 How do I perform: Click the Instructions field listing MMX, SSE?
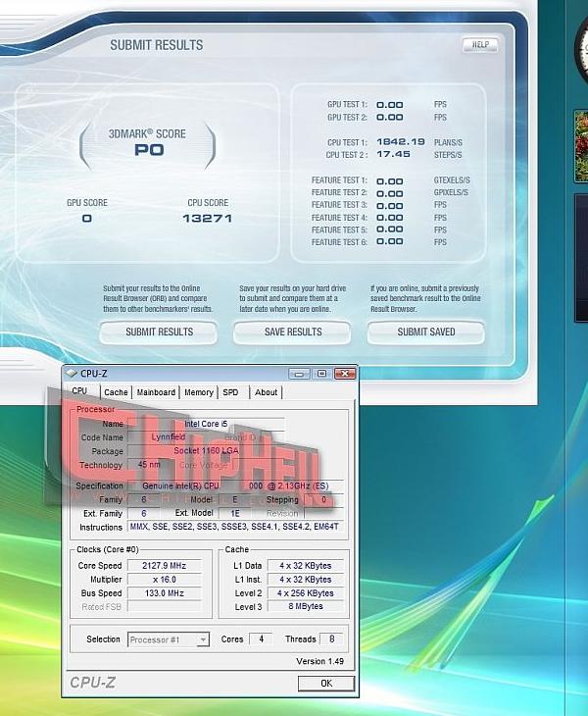pyautogui.click(x=235, y=527)
